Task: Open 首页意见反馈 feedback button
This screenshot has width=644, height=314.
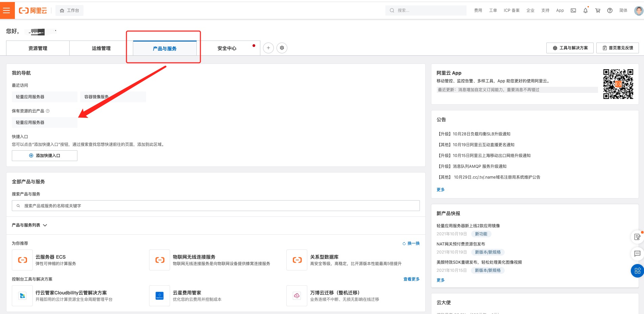Action: (x=618, y=48)
